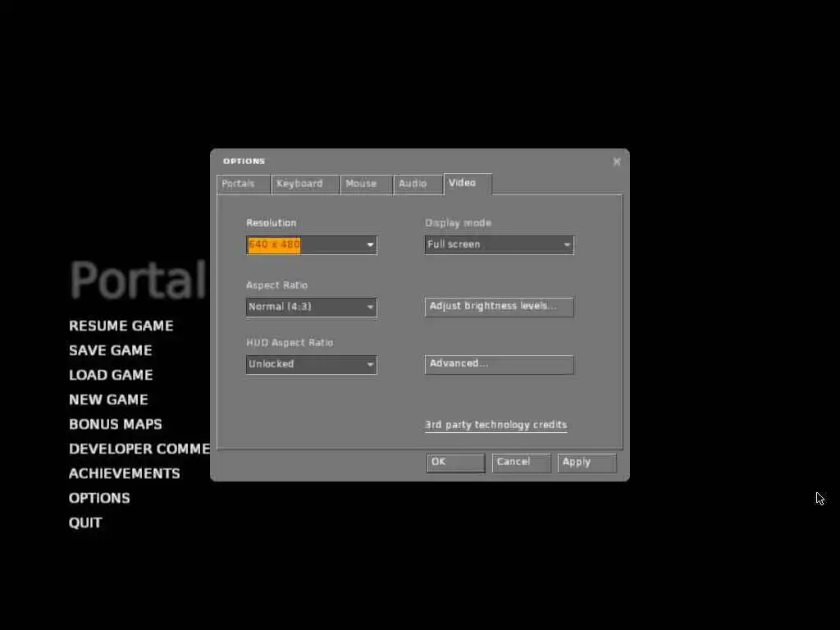Open Options from main menu
The height and width of the screenshot is (630, 840).
tap(99, 498)
